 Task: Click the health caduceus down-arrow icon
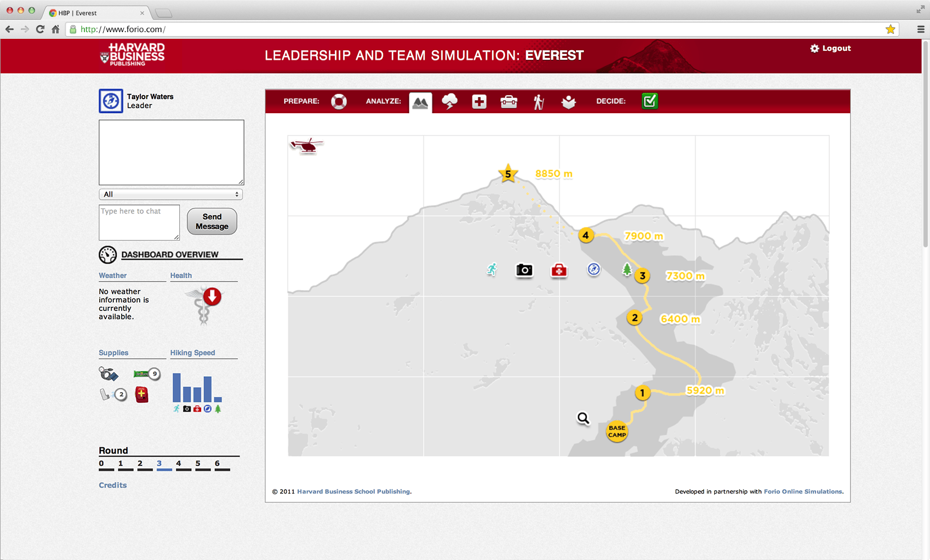[205, 306]
